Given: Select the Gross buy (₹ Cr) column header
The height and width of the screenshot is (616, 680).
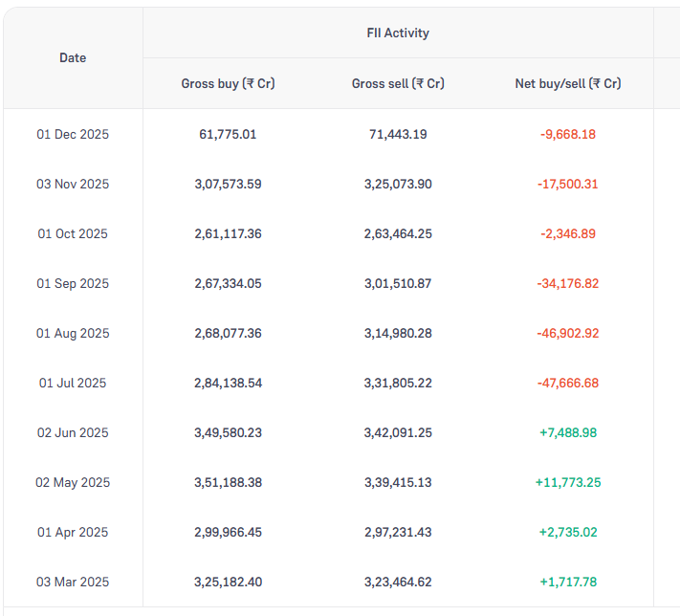Looking at the screenshot, I should pyautogui.click(x=228, y=83).
